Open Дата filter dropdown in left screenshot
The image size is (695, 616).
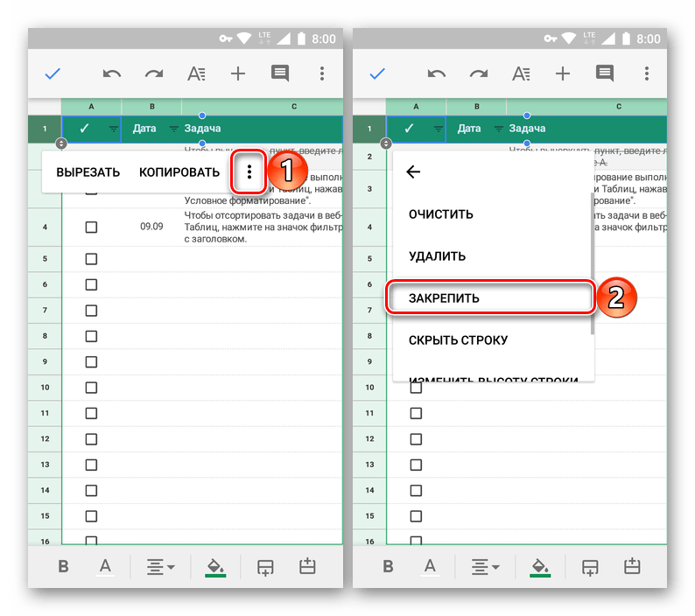pos(173,129)
